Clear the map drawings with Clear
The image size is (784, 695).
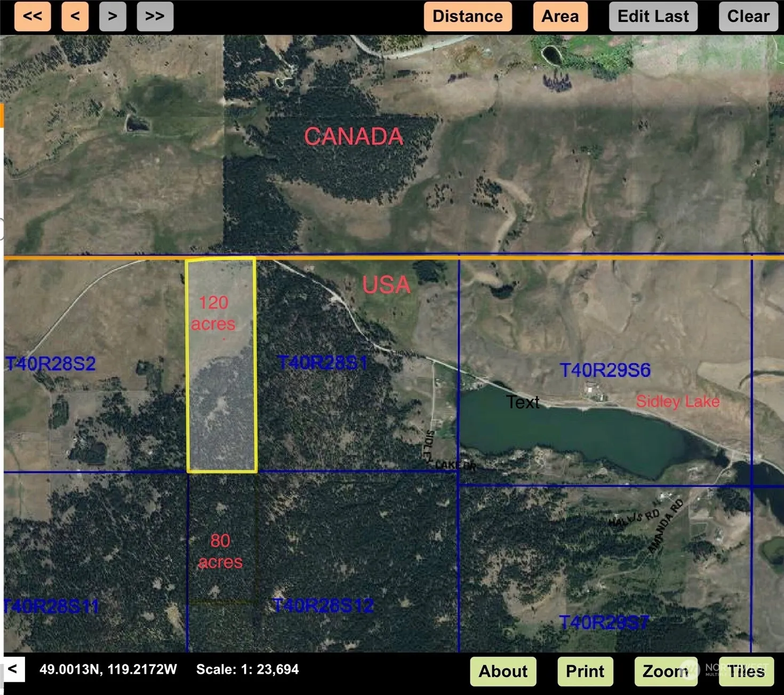(748, 17)
